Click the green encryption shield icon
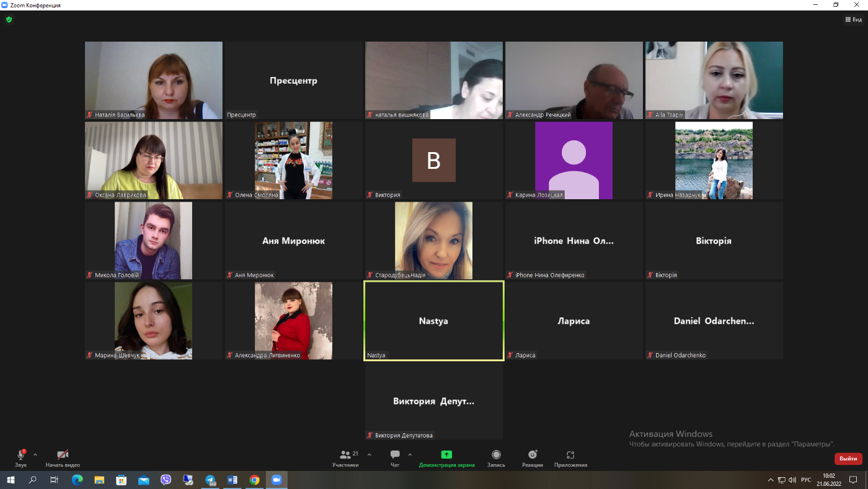868x489 pixels. click(9, 20)
